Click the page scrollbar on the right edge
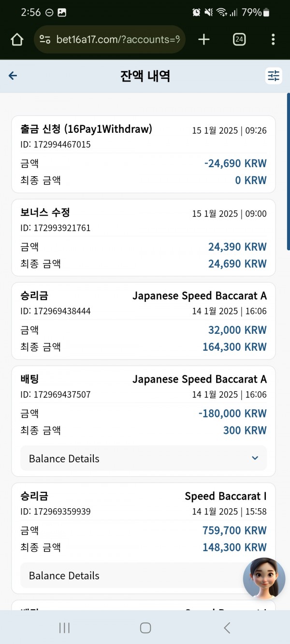The width and height of the screenshot is (290, 644). tap(288, 172)
